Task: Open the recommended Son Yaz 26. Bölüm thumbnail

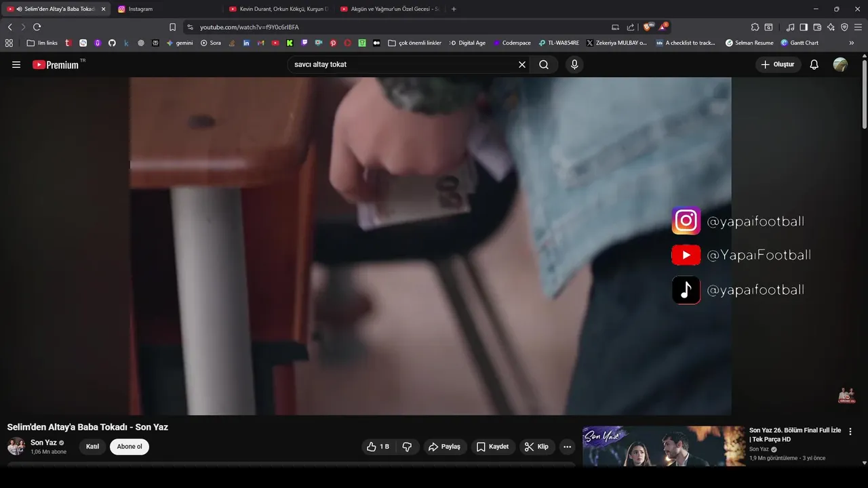Action: [664, 446]
